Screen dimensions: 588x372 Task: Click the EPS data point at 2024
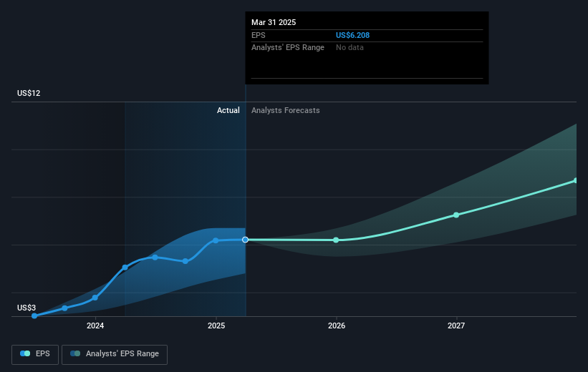[95, 298]
